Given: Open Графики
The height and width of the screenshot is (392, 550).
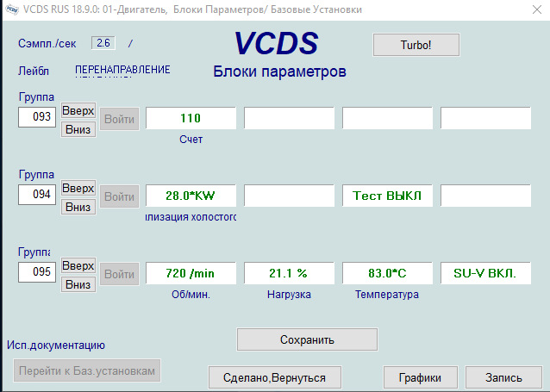Looking at the screenshot, I should tap(420, 377).
